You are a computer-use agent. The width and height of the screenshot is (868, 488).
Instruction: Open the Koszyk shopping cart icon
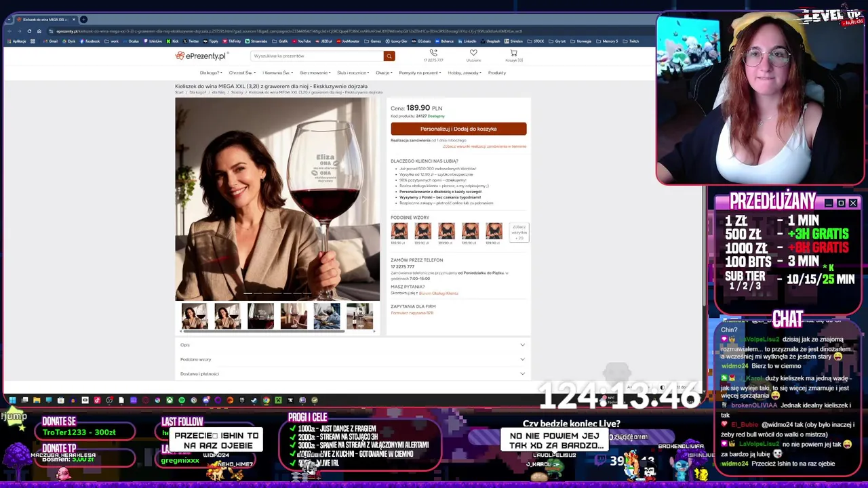click(513, 53)
